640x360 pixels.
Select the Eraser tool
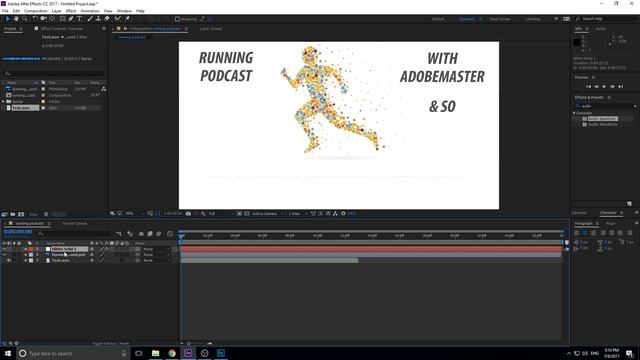point(107,19)
